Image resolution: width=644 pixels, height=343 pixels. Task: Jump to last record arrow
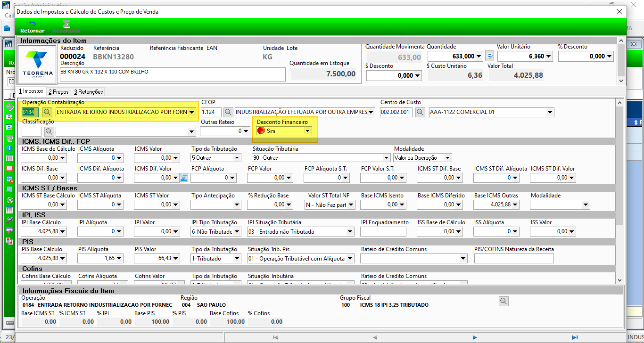(575, 337)
